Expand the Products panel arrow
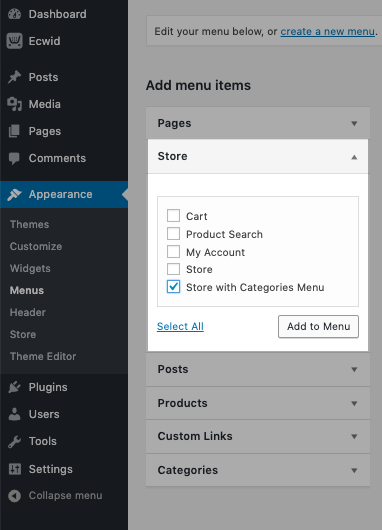This screenshot has width=382, height=530. coord(354,403)
